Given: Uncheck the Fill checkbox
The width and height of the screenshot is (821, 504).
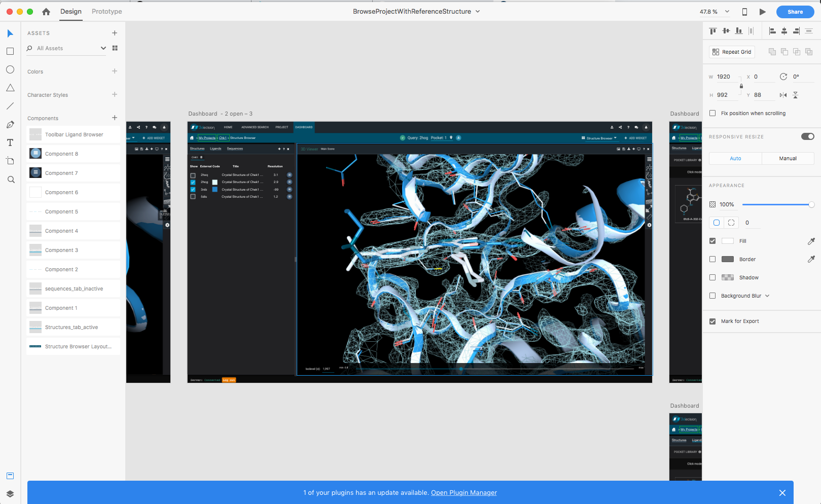Looking at the screenshot, I should 712,241.
